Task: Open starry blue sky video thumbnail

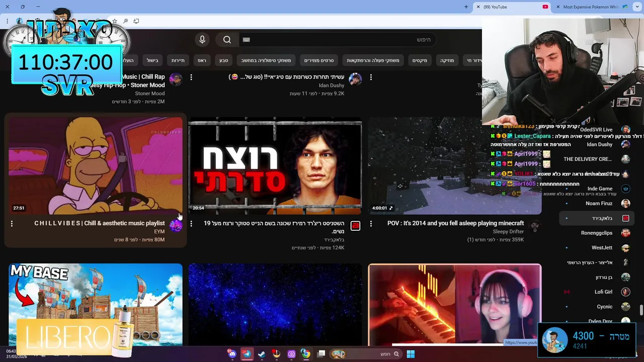Action: click(275, 305)
